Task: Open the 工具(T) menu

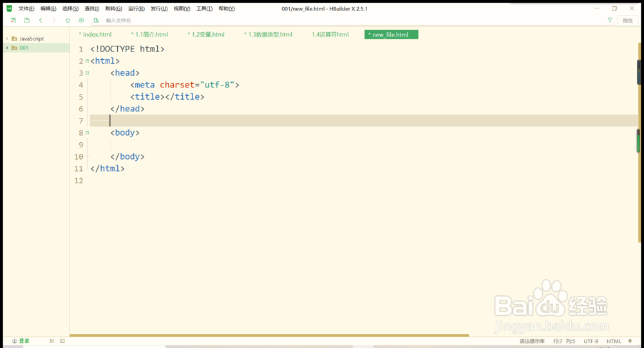Action: (204, 8)
